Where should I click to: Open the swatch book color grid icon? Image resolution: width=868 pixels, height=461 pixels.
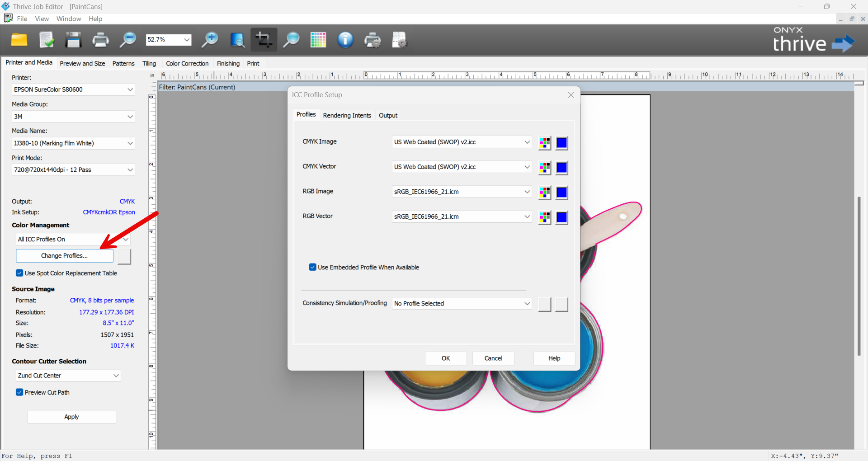point(318,40)
